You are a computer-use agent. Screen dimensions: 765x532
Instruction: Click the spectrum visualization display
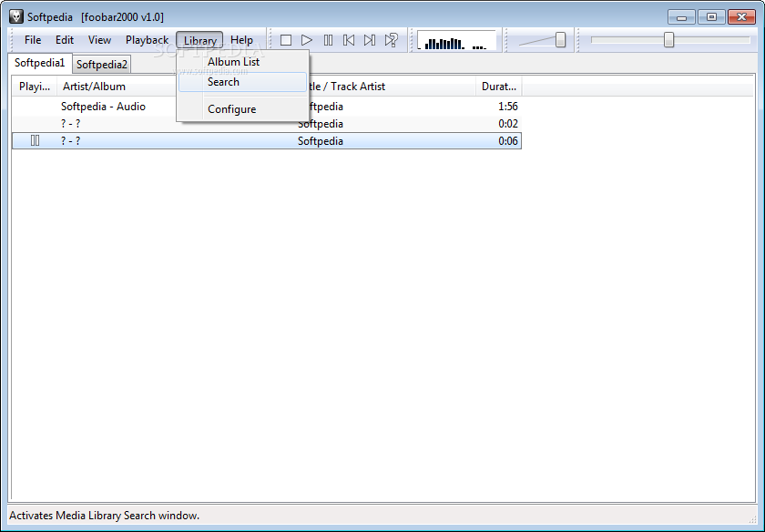pos(456,40)
